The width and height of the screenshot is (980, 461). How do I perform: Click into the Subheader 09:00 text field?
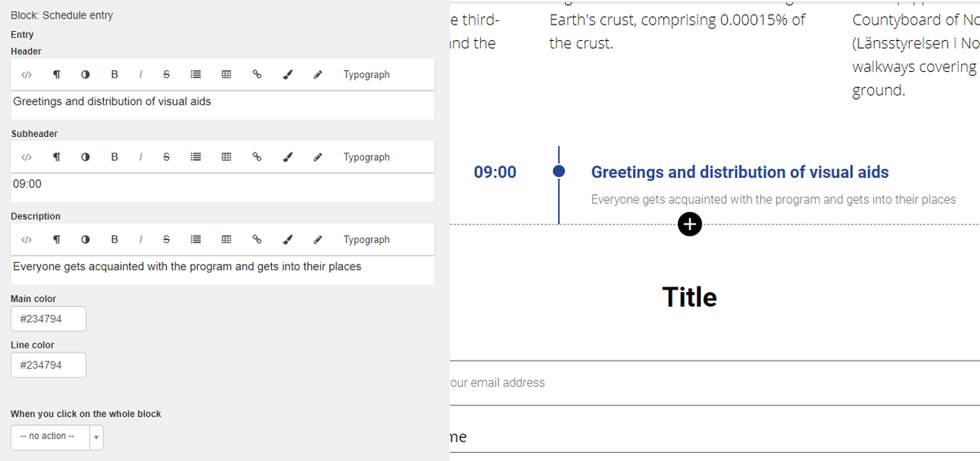(x=222, y=188)
